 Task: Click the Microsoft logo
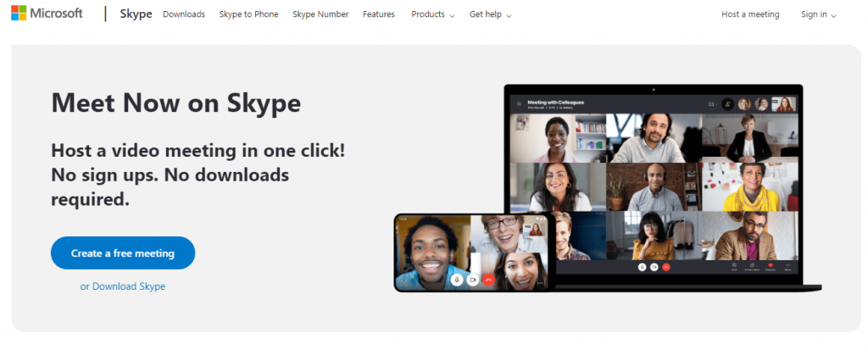click(47, 14)
